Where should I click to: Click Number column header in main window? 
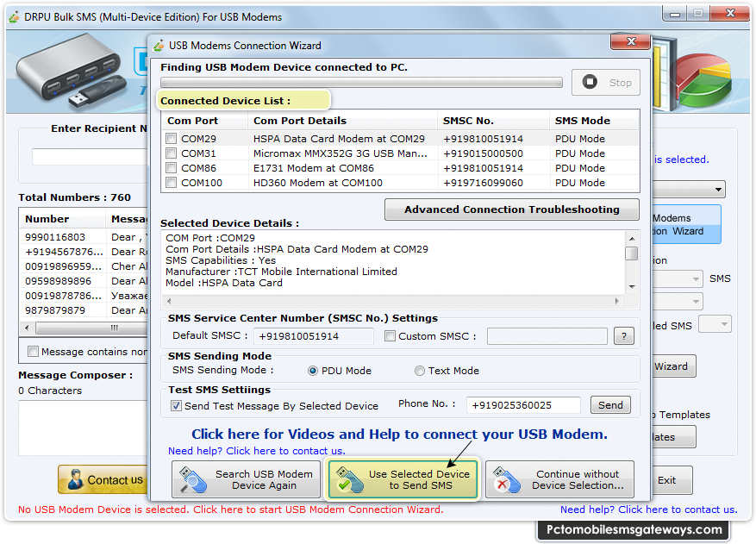tap(63, 219)
